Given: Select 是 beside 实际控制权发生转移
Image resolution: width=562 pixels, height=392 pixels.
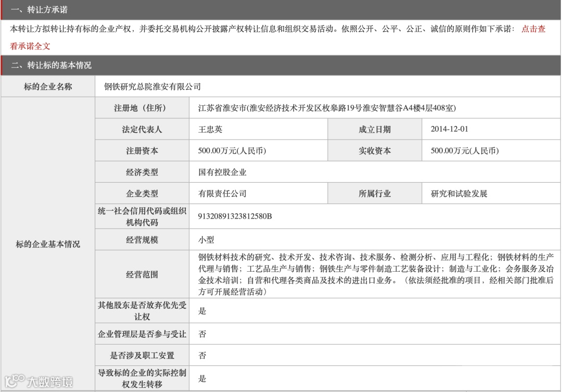Looking at the screenshot, I should click(x=202, y=378).
